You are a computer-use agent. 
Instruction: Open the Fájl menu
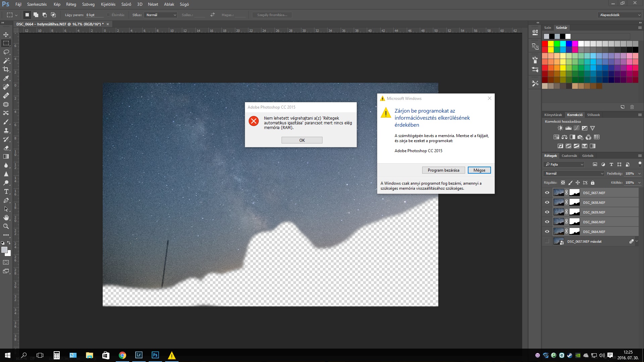[18, 4]
